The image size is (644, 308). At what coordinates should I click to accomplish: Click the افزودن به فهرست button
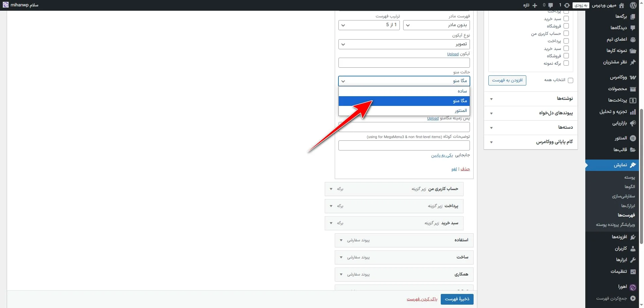tap(507, 80)
